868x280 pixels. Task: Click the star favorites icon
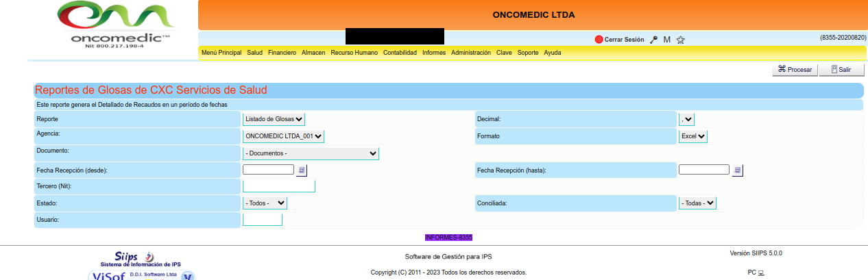pyautogui.click(x=680, y=40)
